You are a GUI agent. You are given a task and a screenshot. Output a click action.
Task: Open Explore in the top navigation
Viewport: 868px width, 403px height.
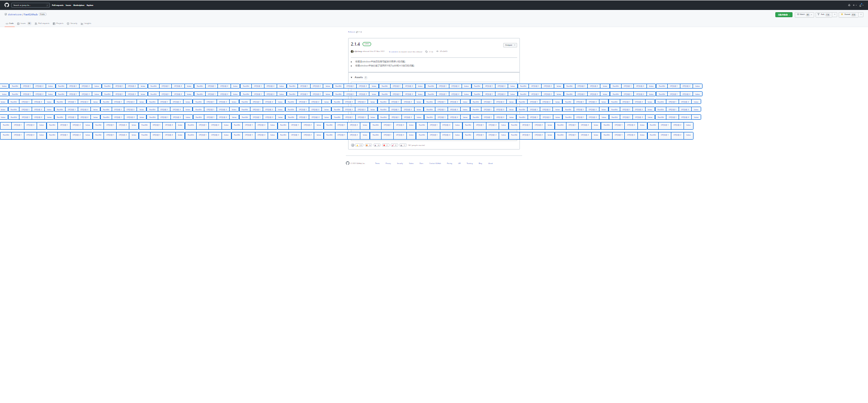(x=90, y=5)
